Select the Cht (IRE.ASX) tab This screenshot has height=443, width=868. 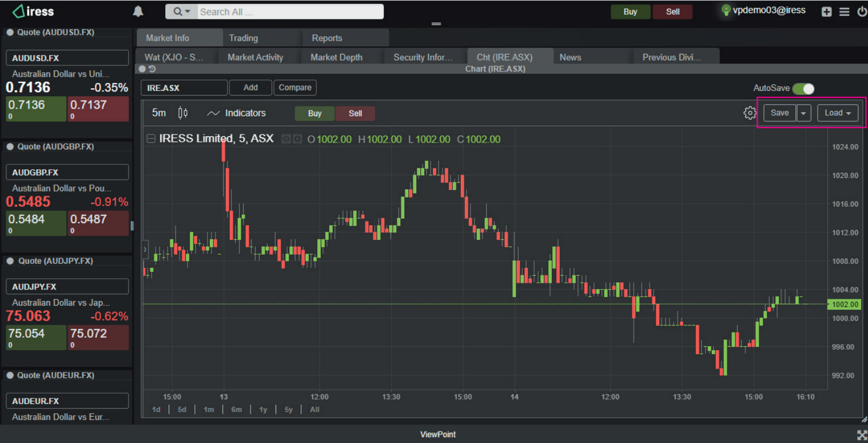point(509,57)
